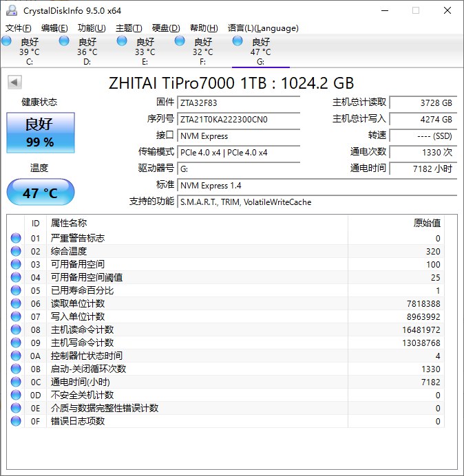This screenshot has width=464, height=476.
Task: Click status icon for row 07 写入单位计数
Action: click(16, 316)
